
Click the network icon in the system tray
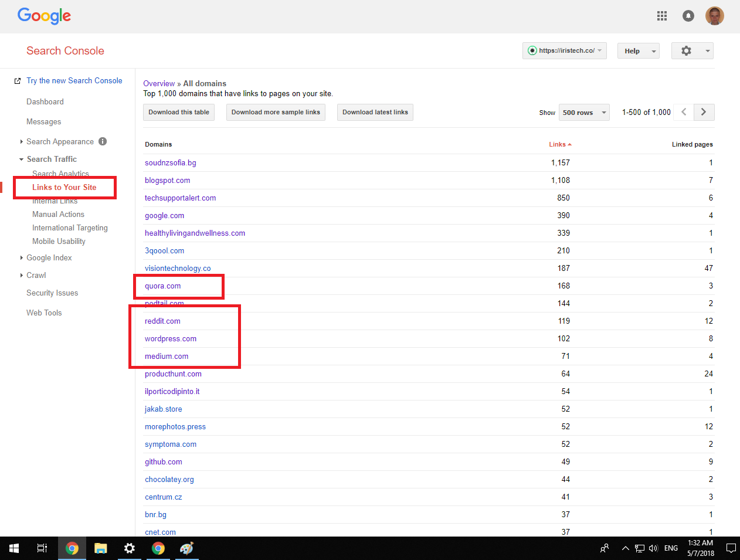(x=640, y=548)
